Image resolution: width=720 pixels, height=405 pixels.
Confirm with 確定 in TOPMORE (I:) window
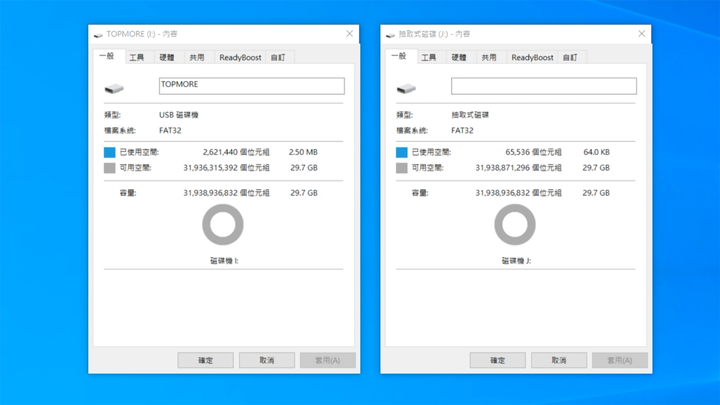[x=206, y=360]
